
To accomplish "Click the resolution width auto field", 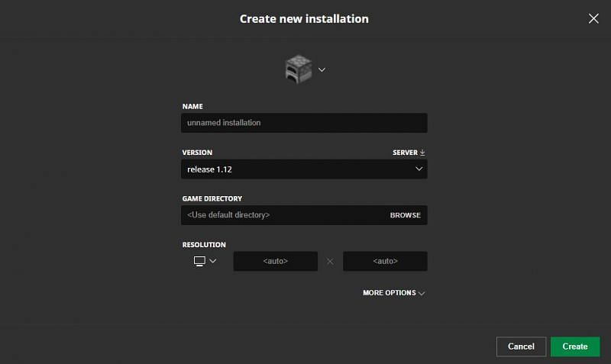I will coord(276,261).
